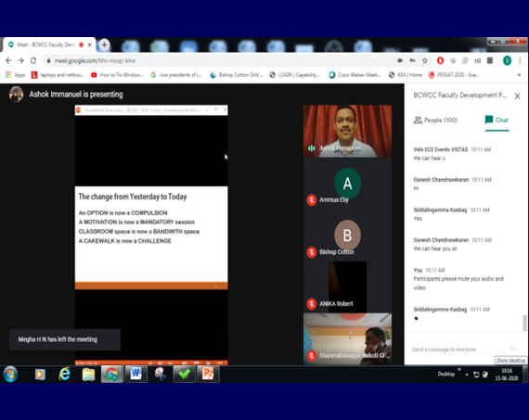Open the 'PESSAT 2020 - Exa...' bookmark
Viewport: 529px width, 420px height.
click(454, 75)
